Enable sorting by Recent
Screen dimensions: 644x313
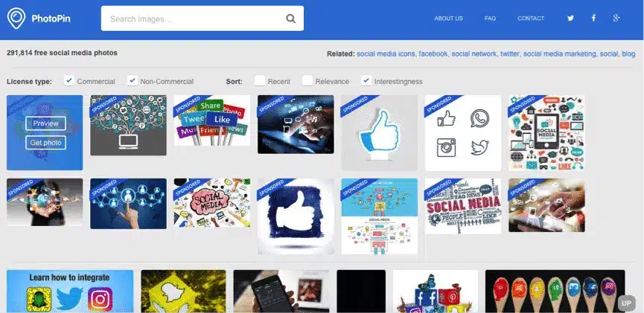pyautogui.click(x=260, y=80)
